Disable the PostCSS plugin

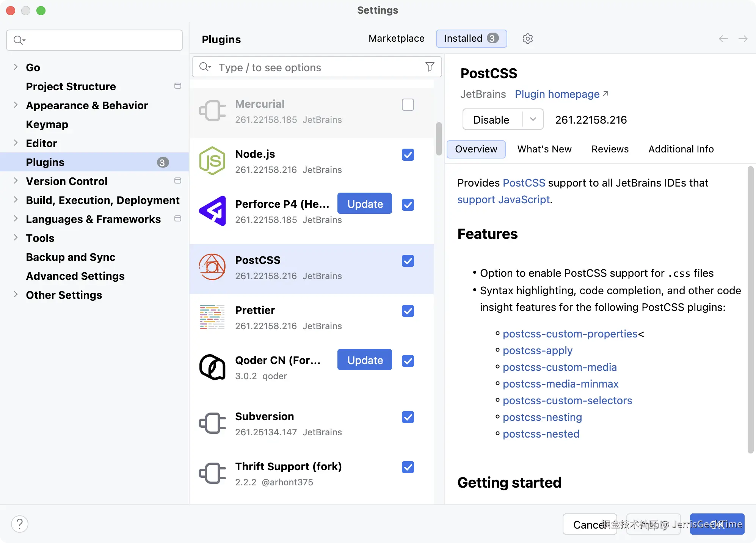click(x=491, y=119)
